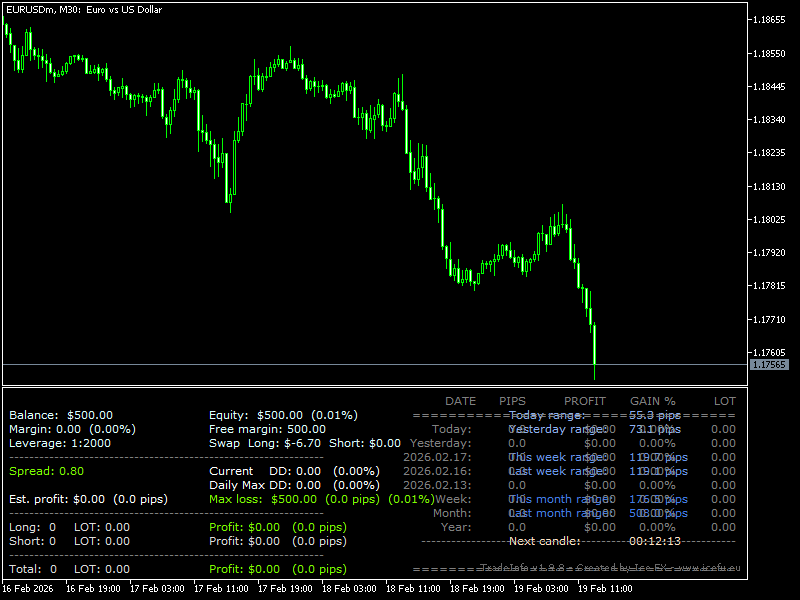Click the 16 Feb 19:00 time label
Viewport: 800px width, 600px height.
click(x=93, y=589)
